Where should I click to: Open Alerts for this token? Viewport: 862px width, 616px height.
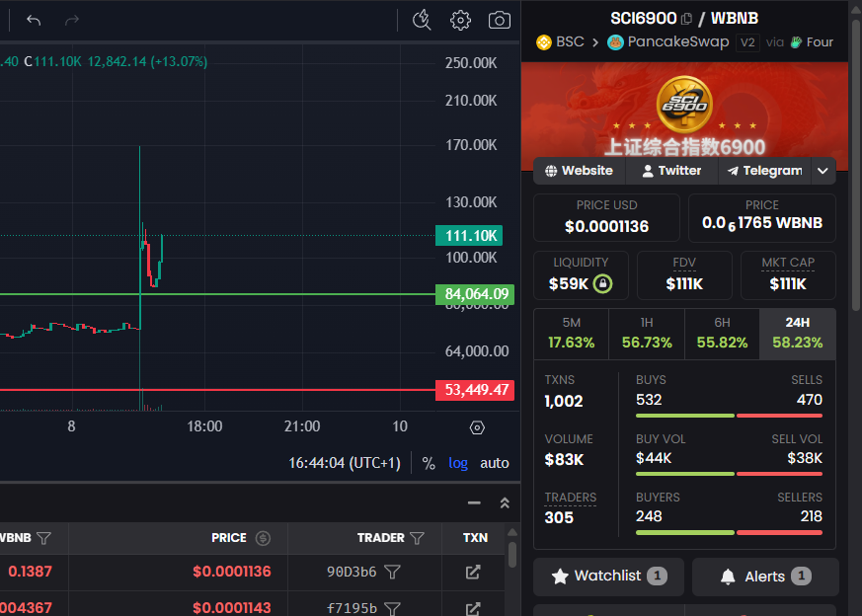tap(765, 577)
